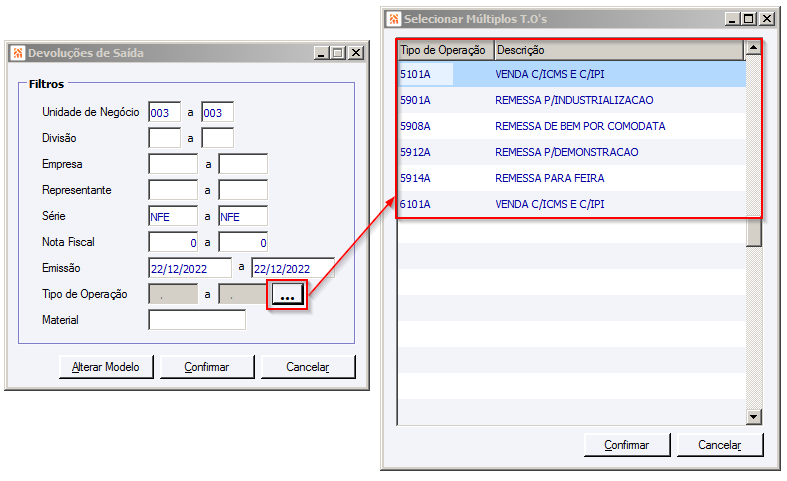The height and width of the screenshot is (481, 787).
Task: Cancel the Selecionar Múltiplos T.O's dialog
Action: [x=720, y=445]
